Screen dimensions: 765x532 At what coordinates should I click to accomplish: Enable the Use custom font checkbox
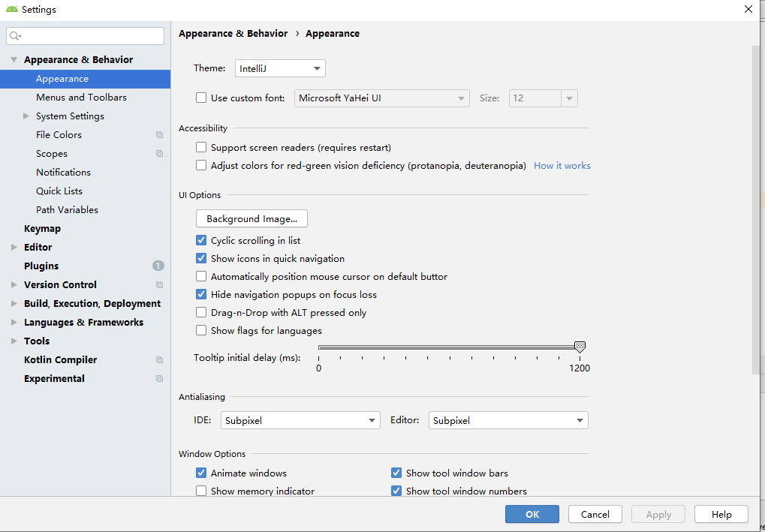201,98
